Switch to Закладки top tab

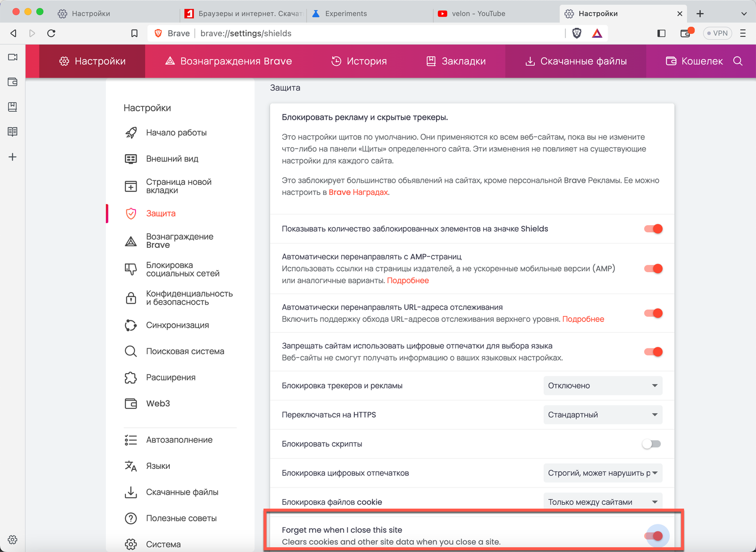[x=456, y=61]
